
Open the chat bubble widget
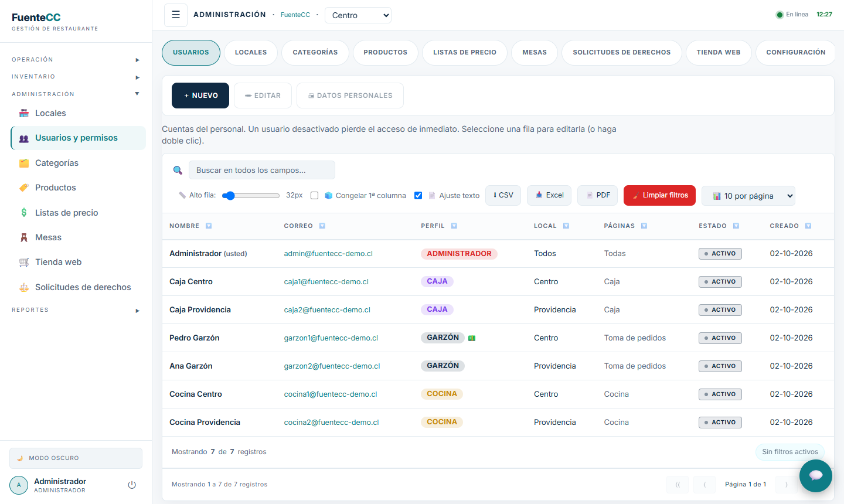816,475
